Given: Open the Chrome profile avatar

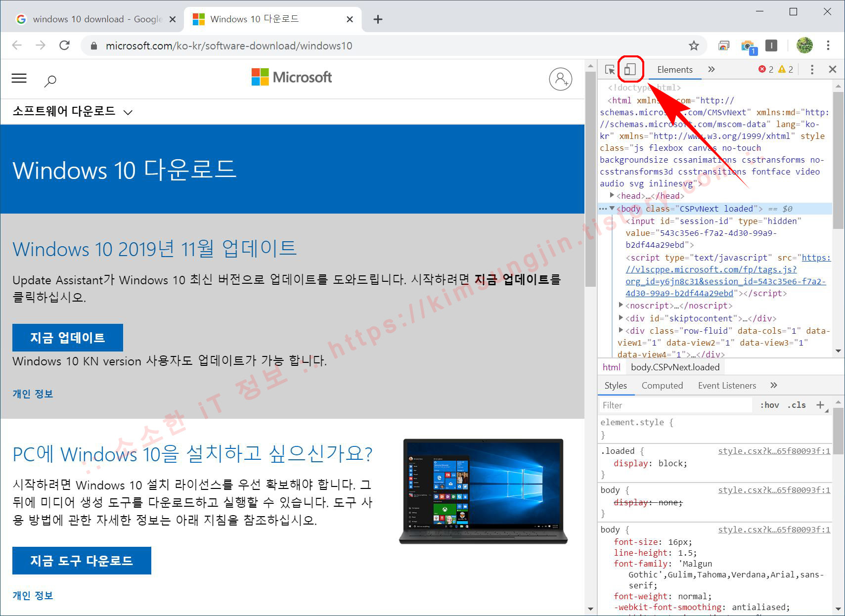Looking at the screenshot, I should tap(805, 45).
